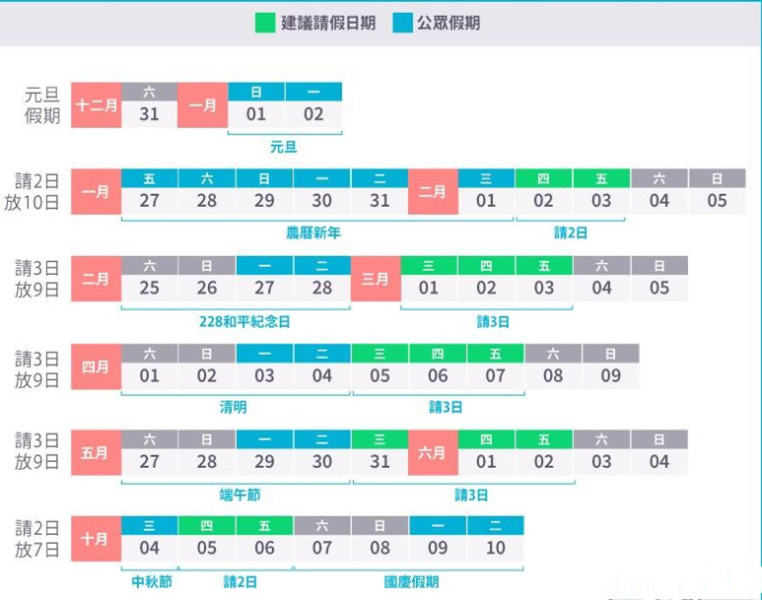Select April 06 suggested leave date
The height and width of the screenshot is (600, 762).
(438, 376)
